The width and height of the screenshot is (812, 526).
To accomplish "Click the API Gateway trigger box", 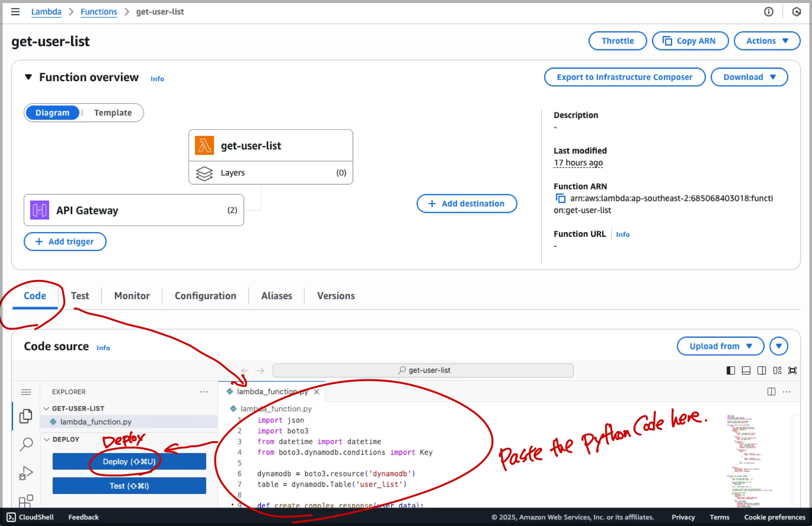I will coord(134,210).
